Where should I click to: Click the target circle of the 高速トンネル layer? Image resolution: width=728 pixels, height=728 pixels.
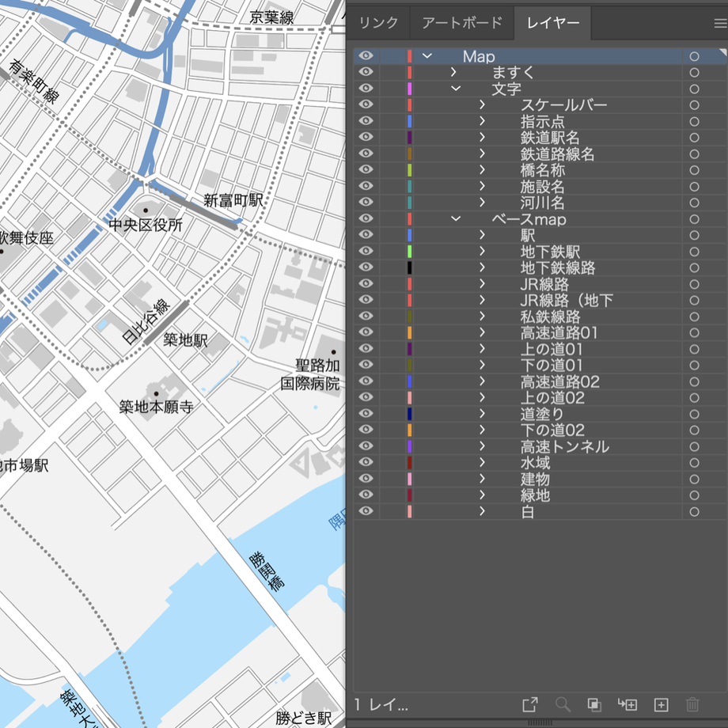pyautogui.click(x=694, y=446)
